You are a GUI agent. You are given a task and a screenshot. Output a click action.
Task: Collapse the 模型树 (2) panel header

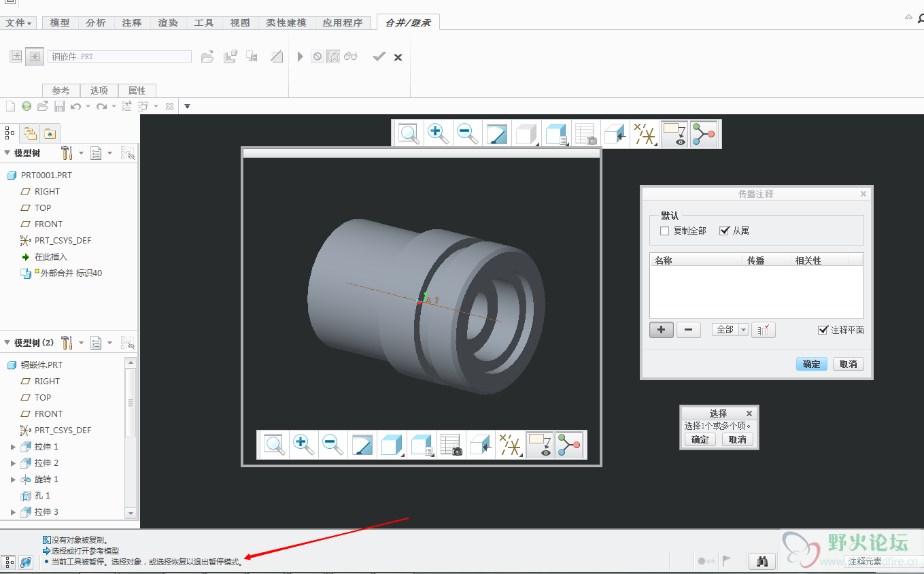[x=7, y=343]
